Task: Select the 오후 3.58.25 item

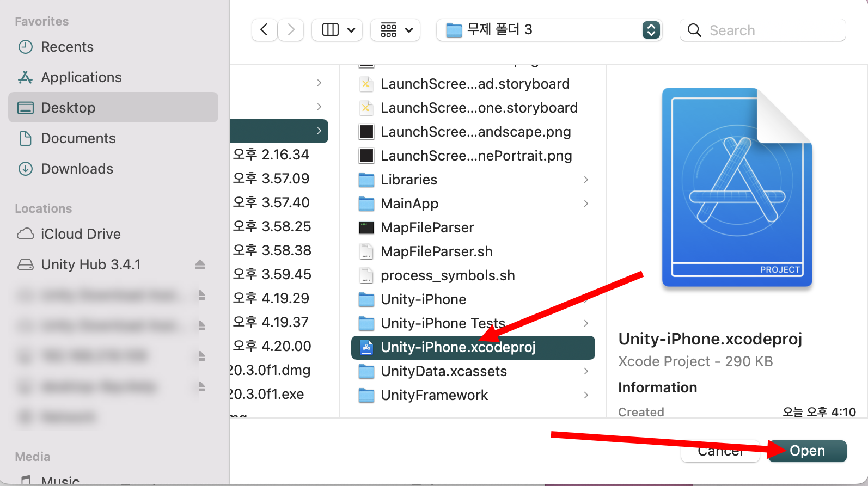Action: tap(272, 226)
